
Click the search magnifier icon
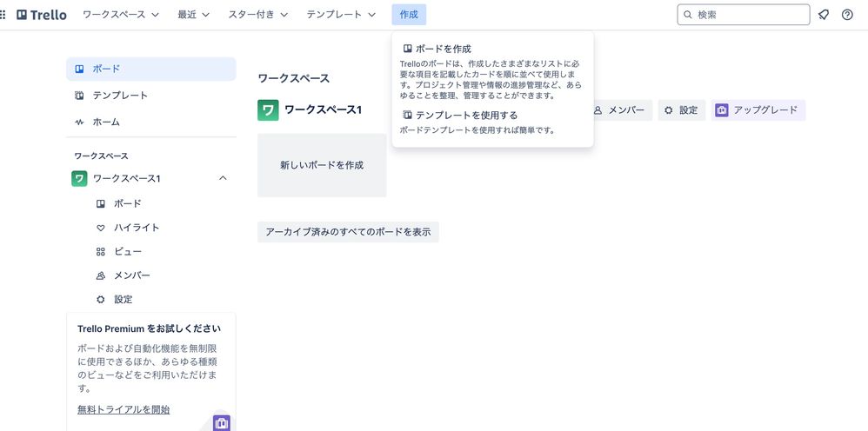pyautogui.click(x=688, y=15)
